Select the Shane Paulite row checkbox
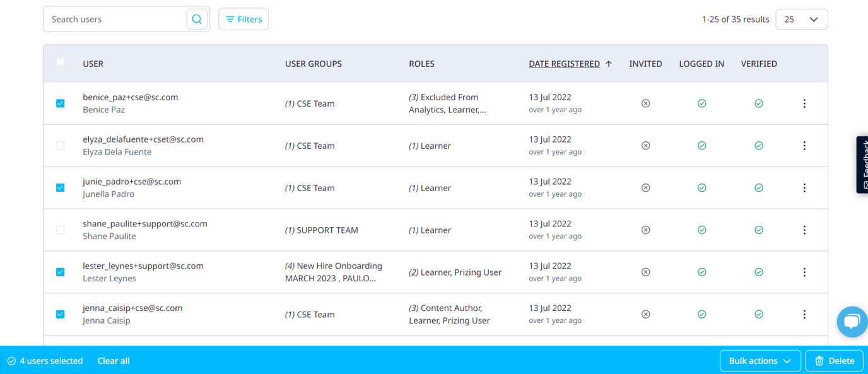Viewport: 868px width, 374px height. (60, 230)
